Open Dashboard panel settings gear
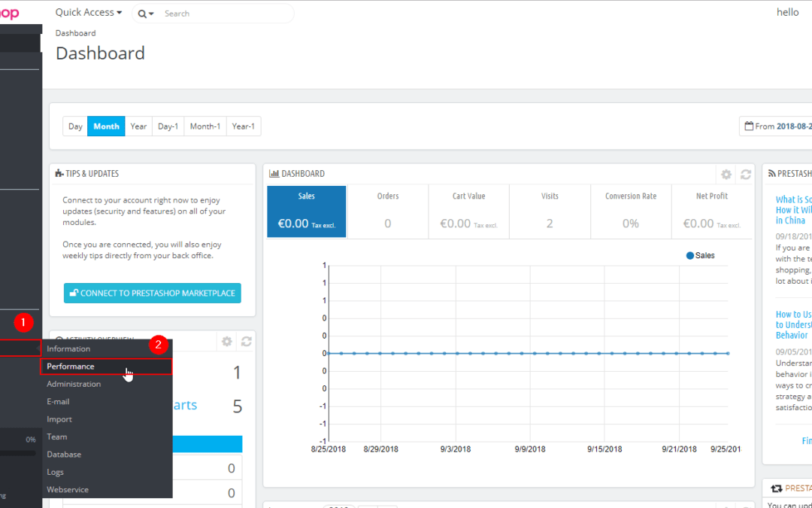The image size is (812, 508). [x=726, y=175]
